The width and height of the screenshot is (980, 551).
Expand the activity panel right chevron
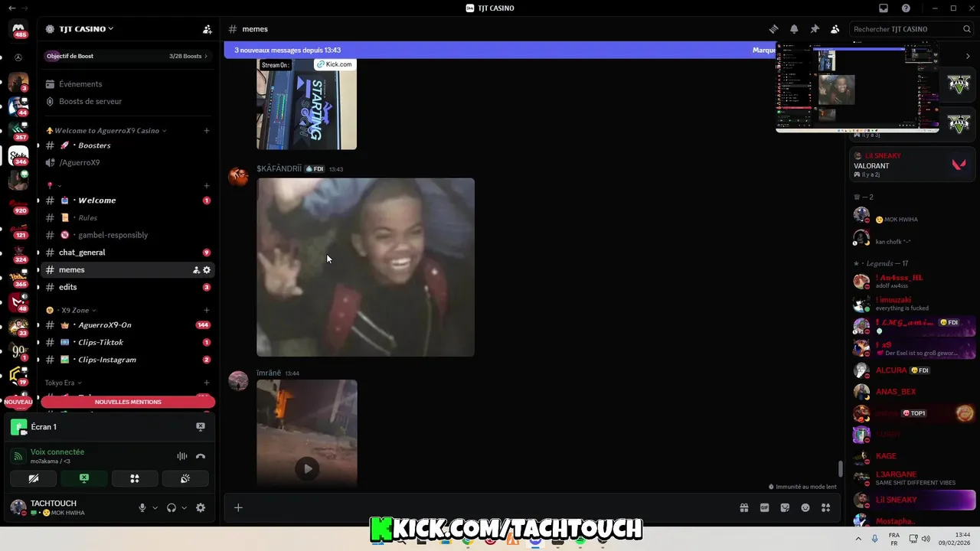968,56
